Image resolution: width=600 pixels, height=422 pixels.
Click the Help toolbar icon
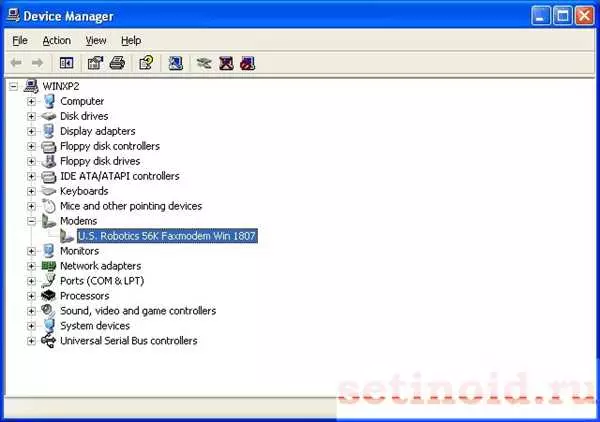point(146,63)
